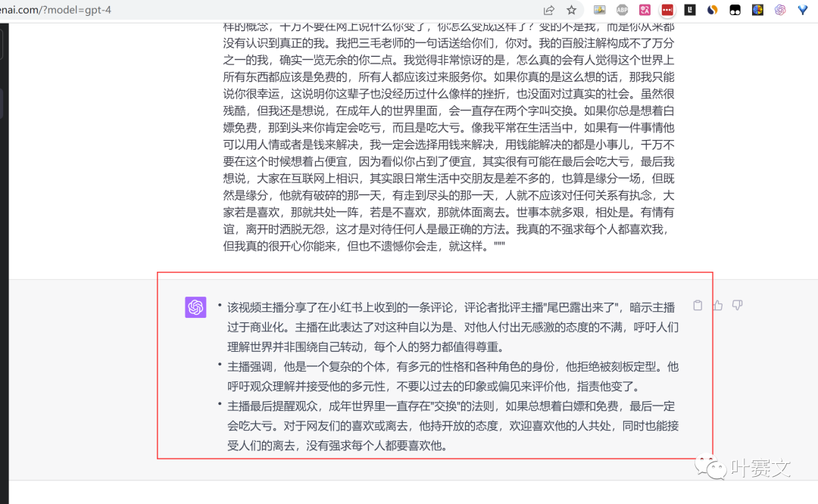The image size is (818, 504).
Task: Open the Adblock Plus extension
Action: pyautogui.click(x=623, y=10)
